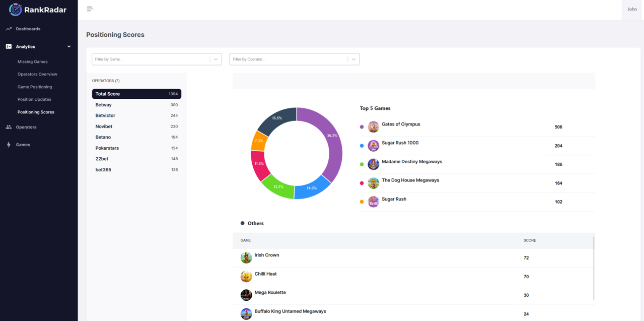
Task: Select the Betway operator
Action: 136,105
